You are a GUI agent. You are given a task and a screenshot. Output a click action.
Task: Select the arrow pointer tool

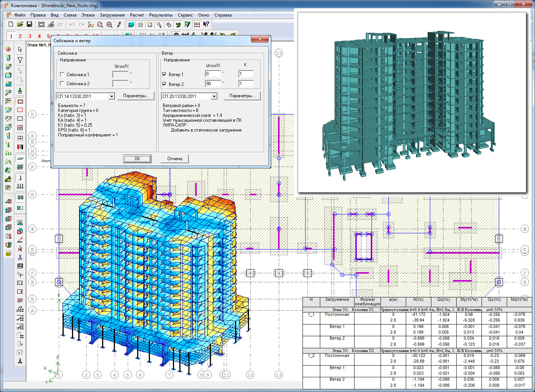pos(20,49)
